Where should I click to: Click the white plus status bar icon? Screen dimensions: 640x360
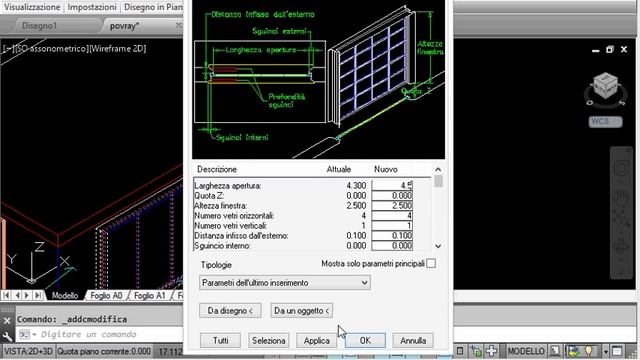point(492,351)
